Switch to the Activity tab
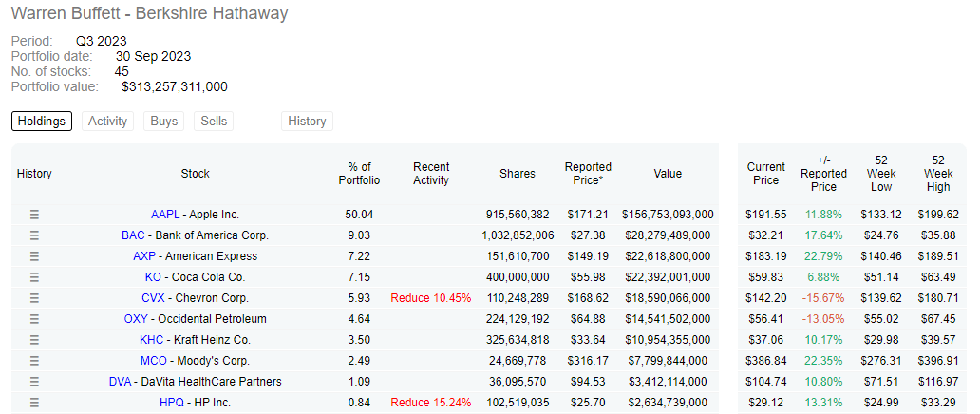 [107, 122]
